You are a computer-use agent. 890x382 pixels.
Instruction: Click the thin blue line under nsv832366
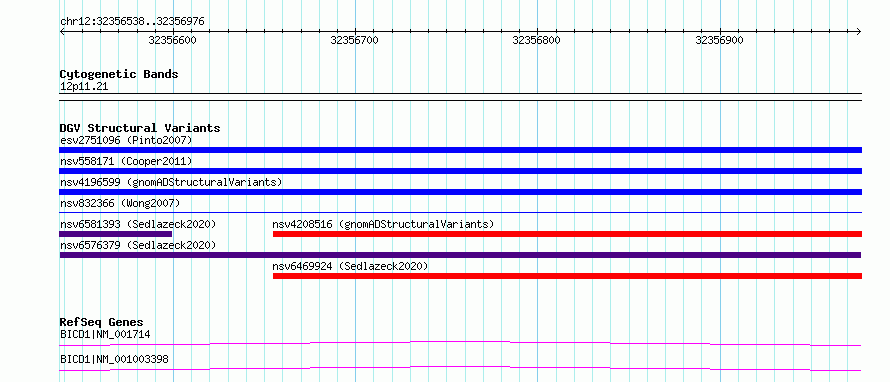pos(460,213)
